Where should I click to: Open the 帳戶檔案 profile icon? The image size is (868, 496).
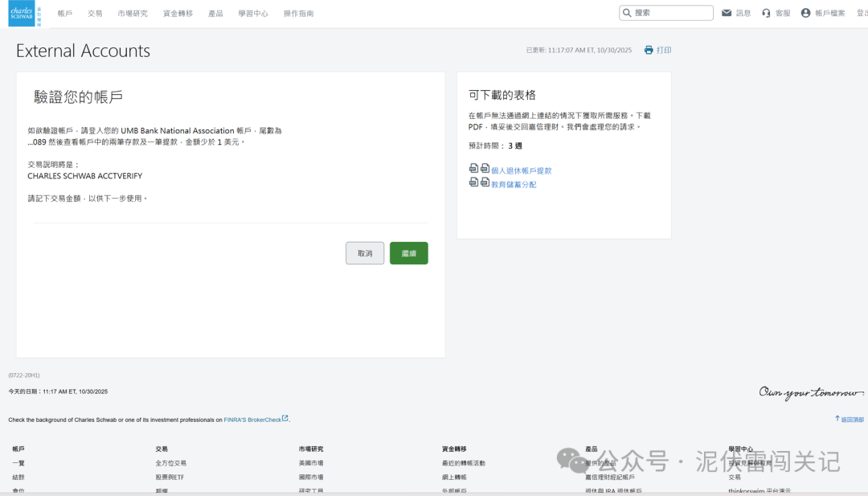pyautogui.click(x=806, y=12)
